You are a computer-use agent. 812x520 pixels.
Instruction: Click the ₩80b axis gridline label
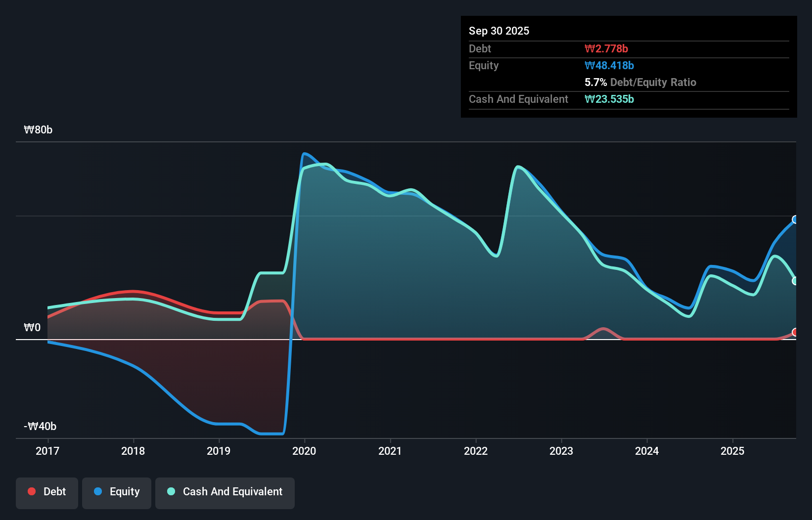38,130
